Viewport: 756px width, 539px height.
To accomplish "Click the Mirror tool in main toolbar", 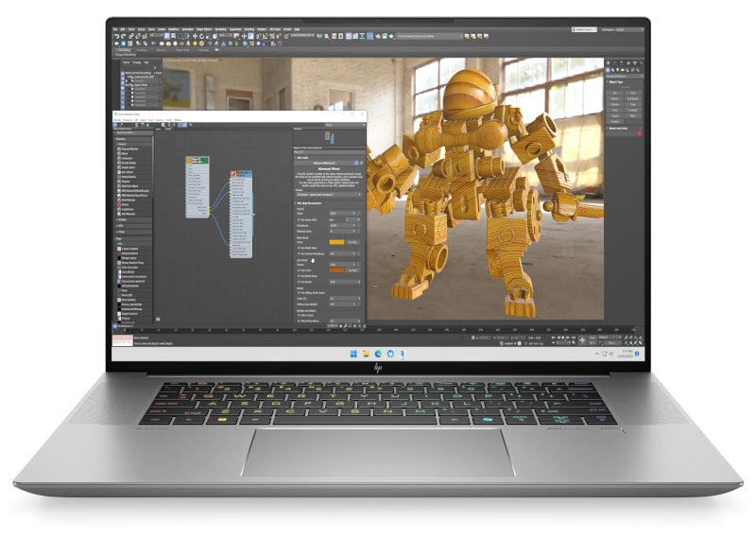I will [320, 36].
